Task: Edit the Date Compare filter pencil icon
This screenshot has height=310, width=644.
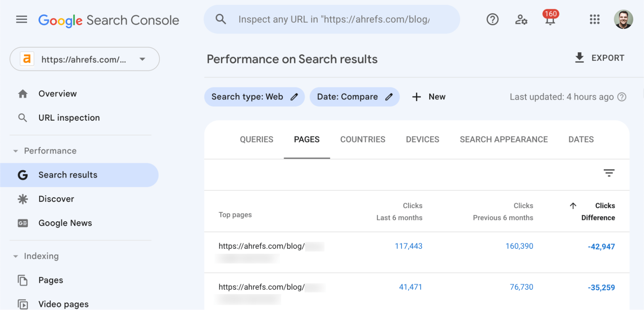Action: pyautogui.click(x=389, y=96)
